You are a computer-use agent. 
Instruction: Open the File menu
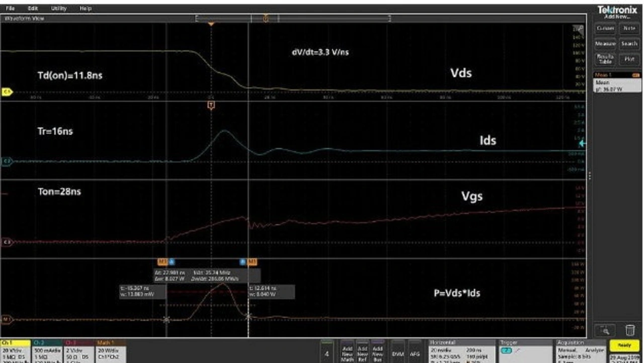10,9
